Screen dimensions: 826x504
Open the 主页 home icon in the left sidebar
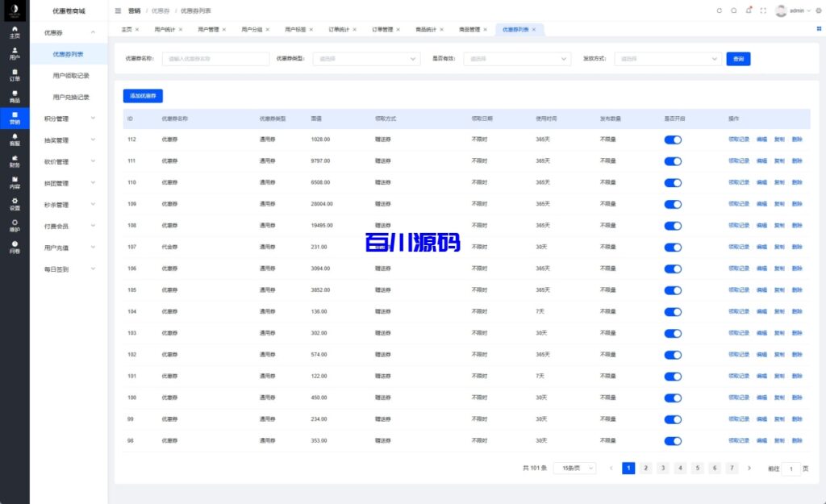pos(15,32)
